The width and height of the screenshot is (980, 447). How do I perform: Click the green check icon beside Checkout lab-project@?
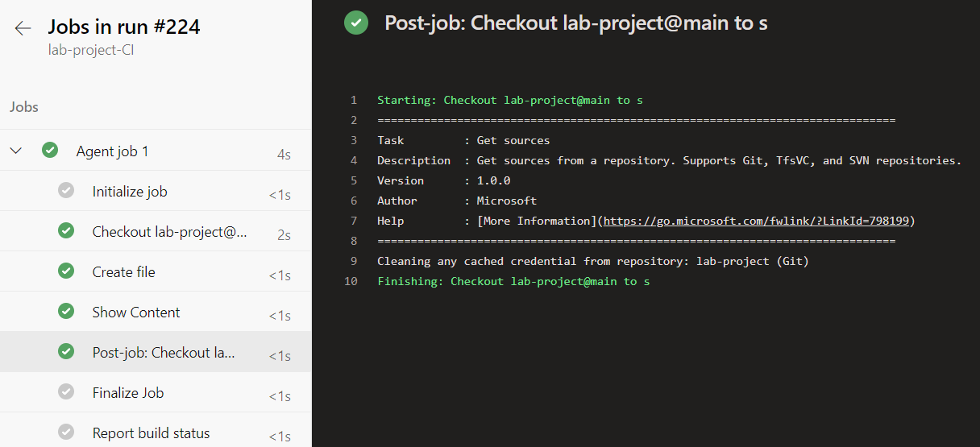(x=66, y=231)
